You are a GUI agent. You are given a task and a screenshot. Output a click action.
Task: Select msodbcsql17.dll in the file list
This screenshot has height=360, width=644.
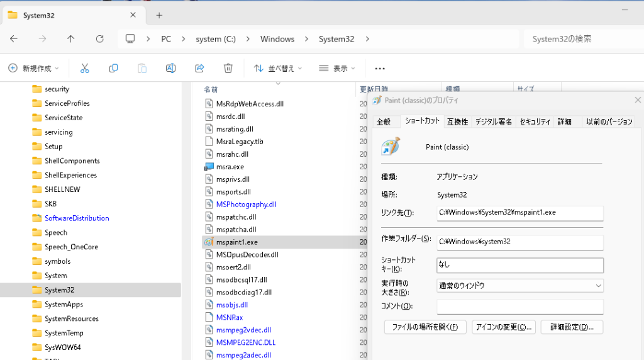point(241,279)
